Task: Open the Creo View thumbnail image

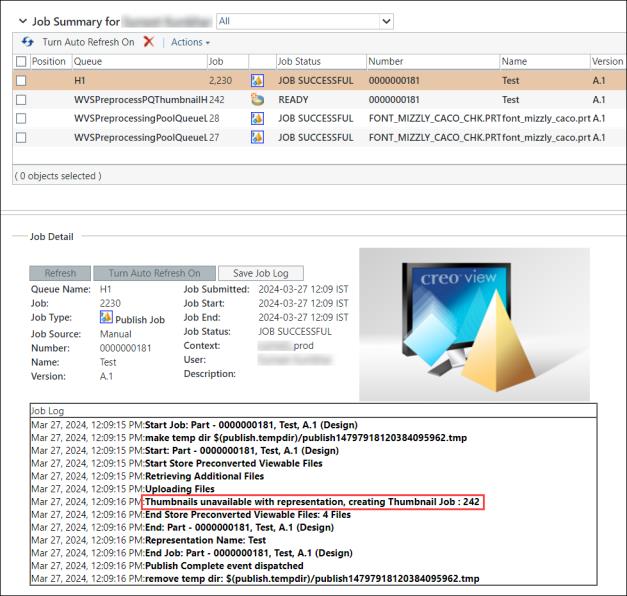Action: (x=474, y=324)
